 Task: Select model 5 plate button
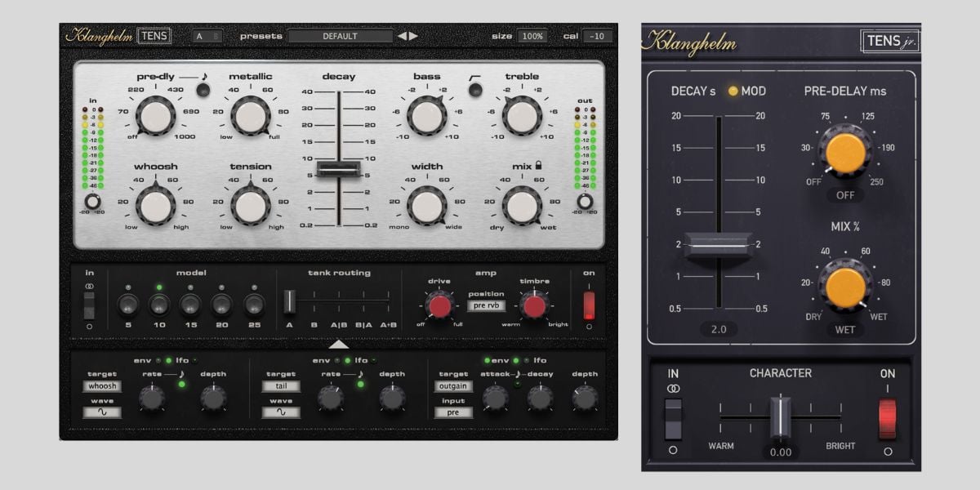tap(127, 305)
